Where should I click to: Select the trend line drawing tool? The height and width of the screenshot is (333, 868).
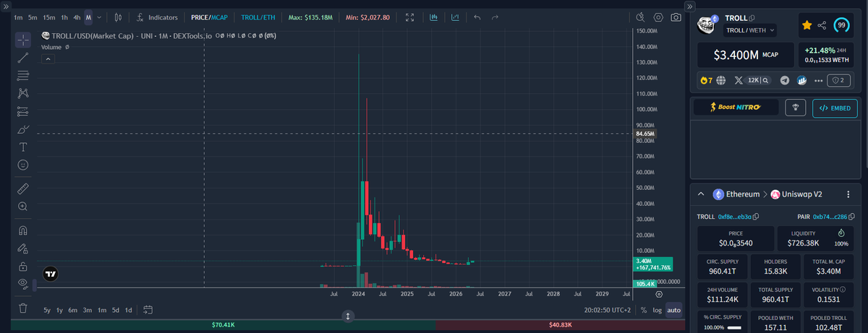coord(22,57)
